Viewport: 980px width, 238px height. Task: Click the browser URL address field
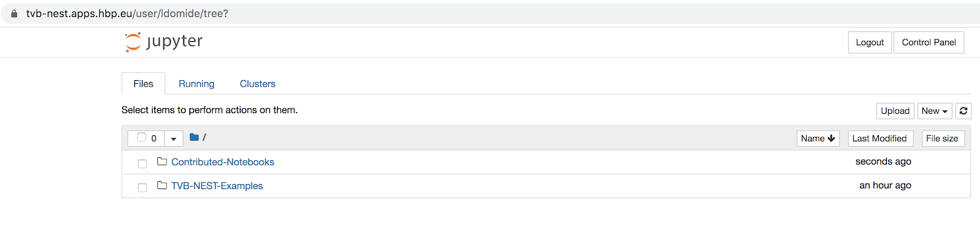tap(490, 13)
